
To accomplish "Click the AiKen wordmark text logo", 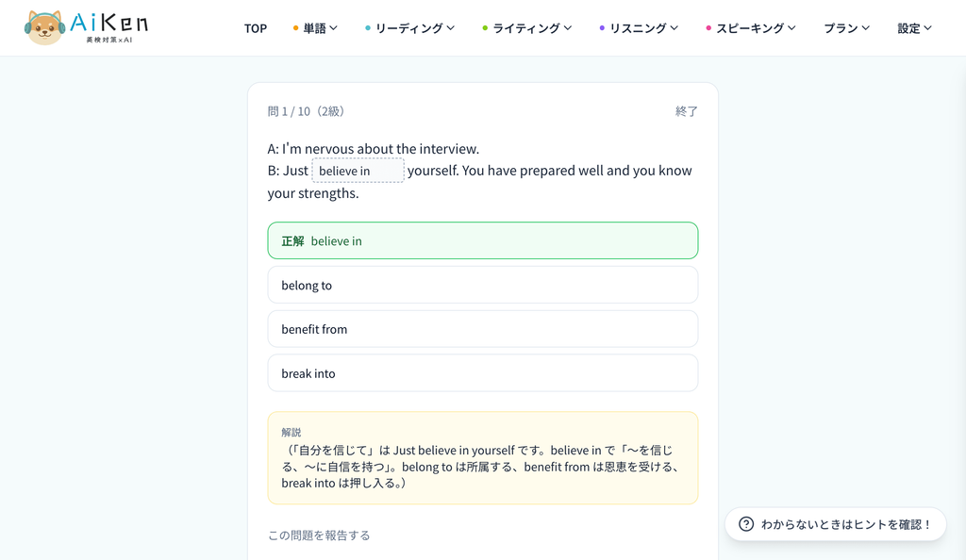I will click(109, 24).
